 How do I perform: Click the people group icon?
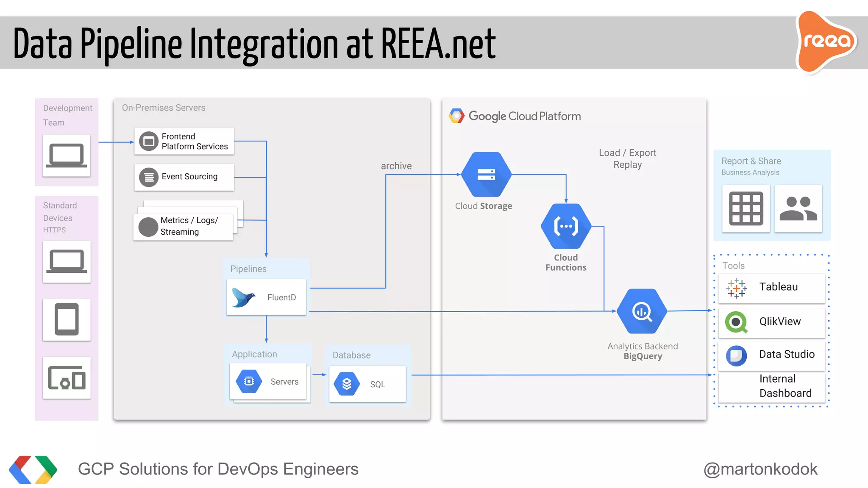(798, 208)
